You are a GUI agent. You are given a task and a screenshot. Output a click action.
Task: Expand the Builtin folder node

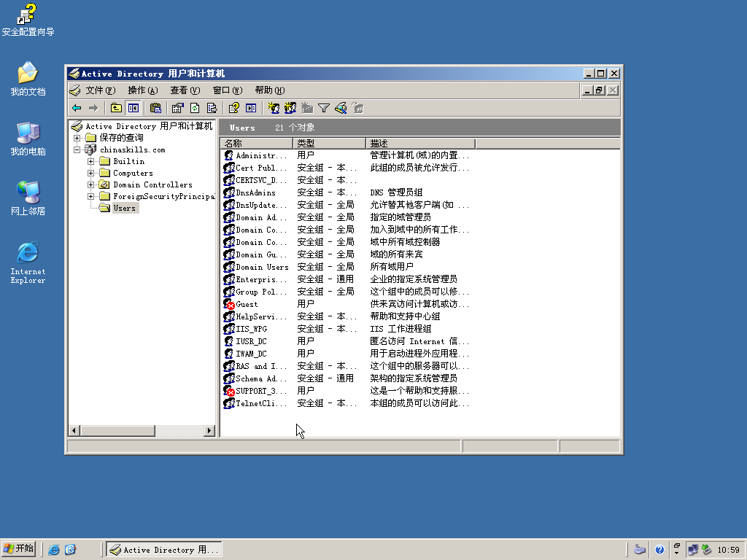pyautogui.click(x=90, y=161)
